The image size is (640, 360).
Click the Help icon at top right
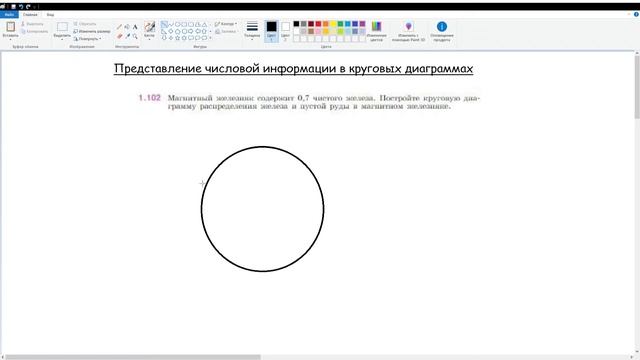(x=636, y=14)
